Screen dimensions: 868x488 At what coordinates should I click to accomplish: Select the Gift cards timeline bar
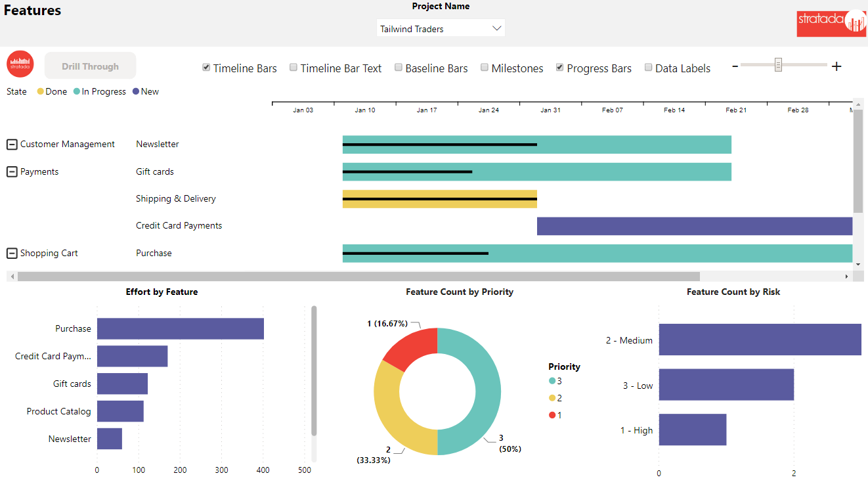click(537, 172)
